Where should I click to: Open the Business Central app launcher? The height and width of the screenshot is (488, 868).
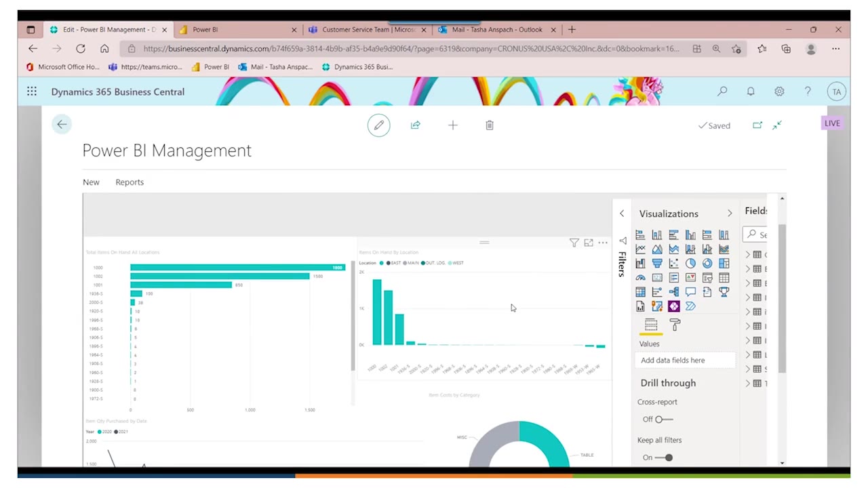[32, 91]
